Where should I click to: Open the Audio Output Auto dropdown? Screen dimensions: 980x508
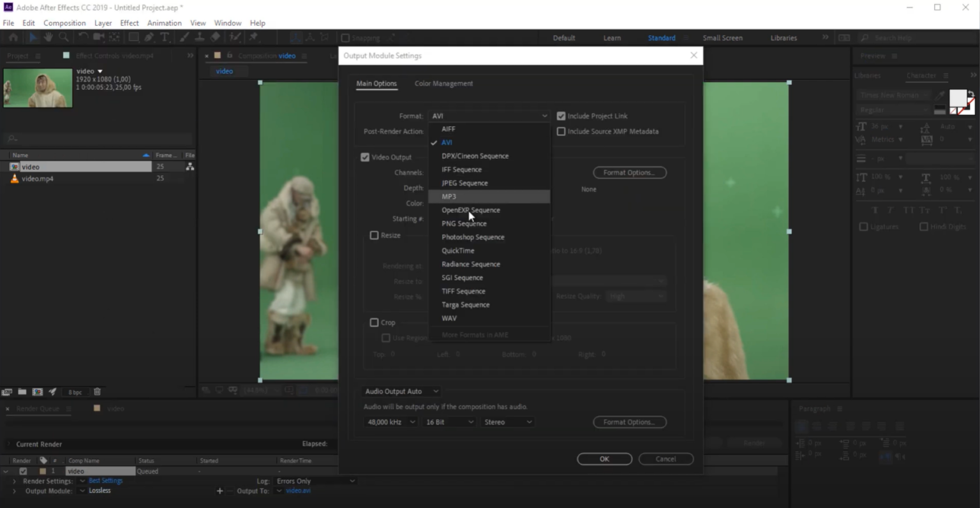(x=401, y=391)
